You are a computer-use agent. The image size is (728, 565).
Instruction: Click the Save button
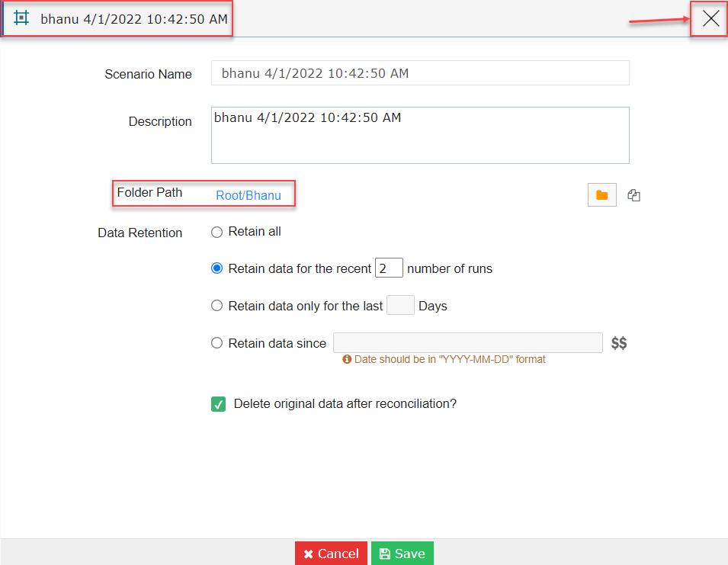tap(402, 554)
